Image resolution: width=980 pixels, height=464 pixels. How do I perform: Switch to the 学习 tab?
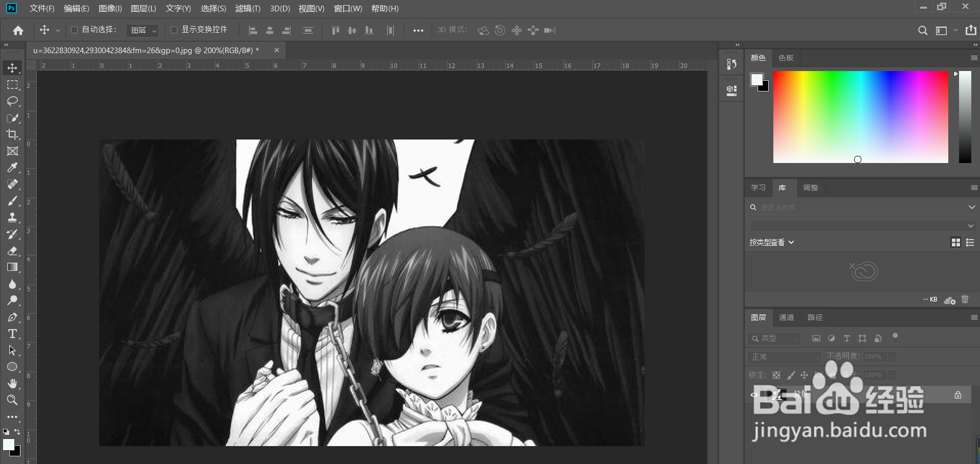(x=759, y=188)
